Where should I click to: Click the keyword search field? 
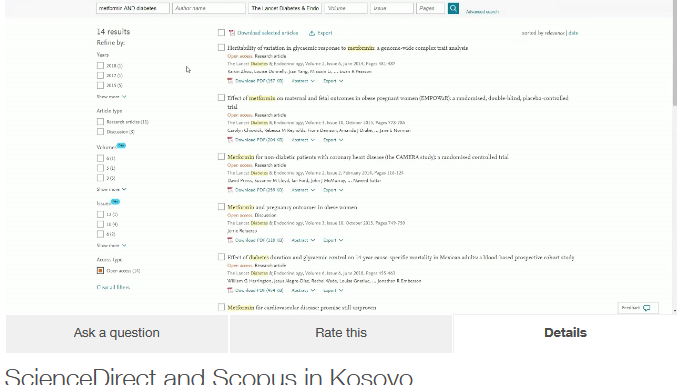(133, 8)
